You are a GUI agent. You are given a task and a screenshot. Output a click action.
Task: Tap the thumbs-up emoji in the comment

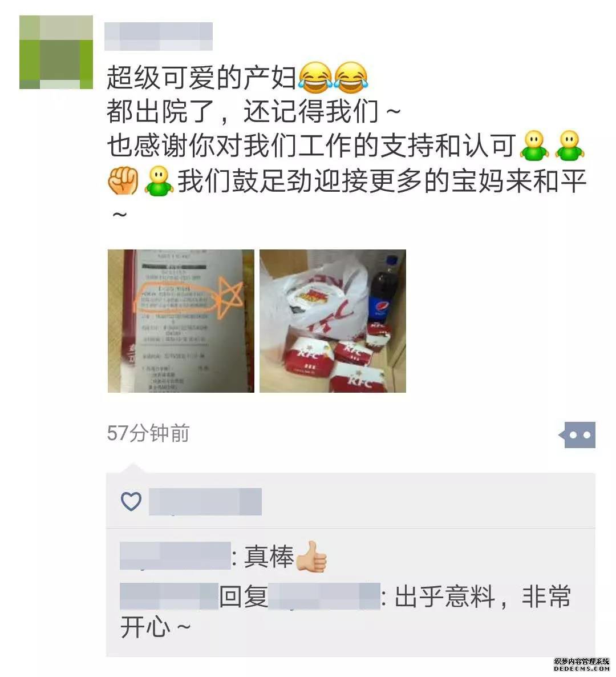(311, 557)
